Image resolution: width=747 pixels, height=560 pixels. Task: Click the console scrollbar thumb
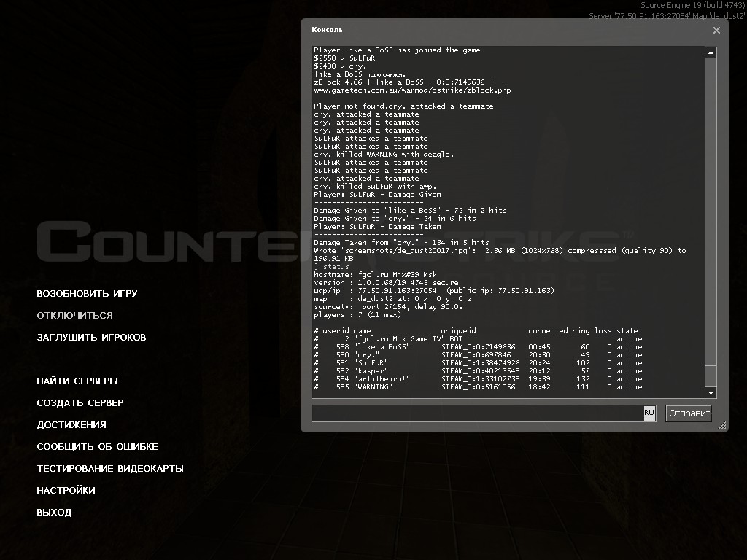click(x=711, y=376)
